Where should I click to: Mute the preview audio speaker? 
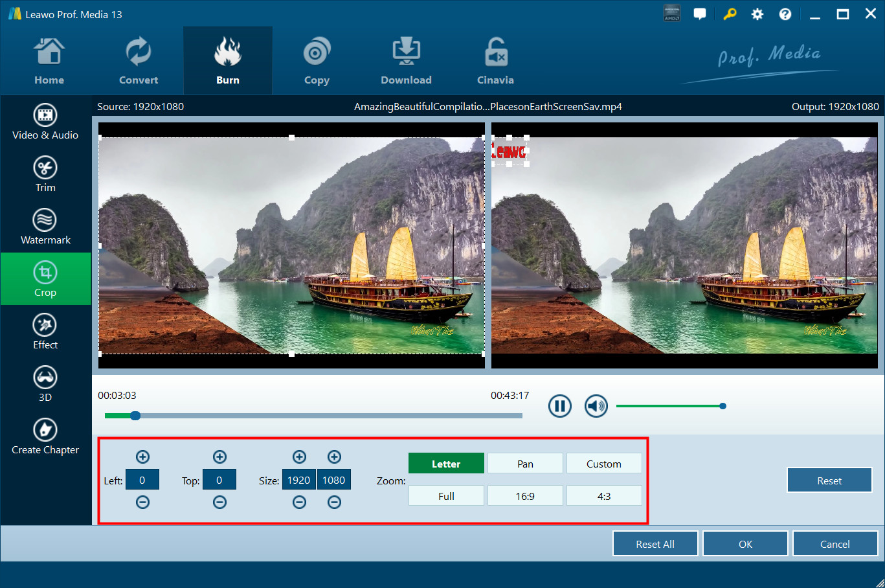tap(596, 406)
